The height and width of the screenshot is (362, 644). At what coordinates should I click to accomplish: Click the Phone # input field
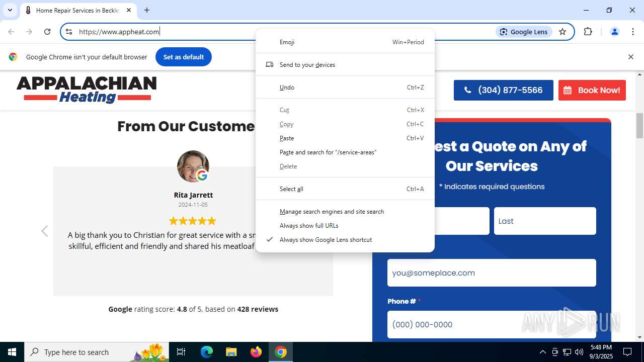point(492,325)
